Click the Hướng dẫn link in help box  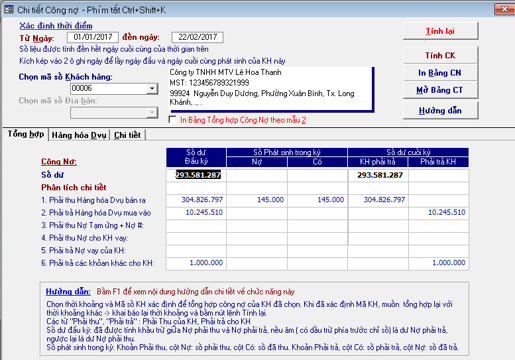[68, 292]
